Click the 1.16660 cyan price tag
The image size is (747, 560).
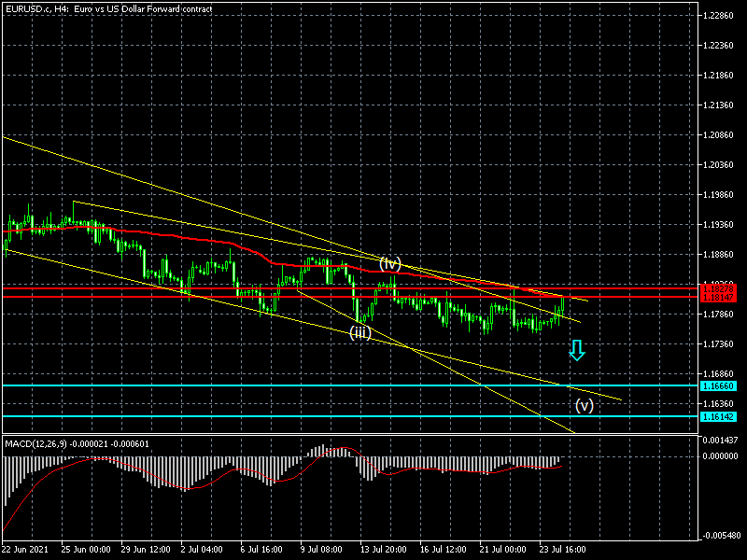718,385
